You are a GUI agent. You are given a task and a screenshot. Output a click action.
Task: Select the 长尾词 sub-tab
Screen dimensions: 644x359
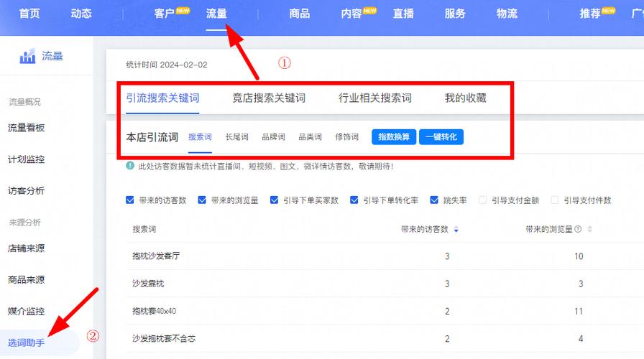click(236, 137)
